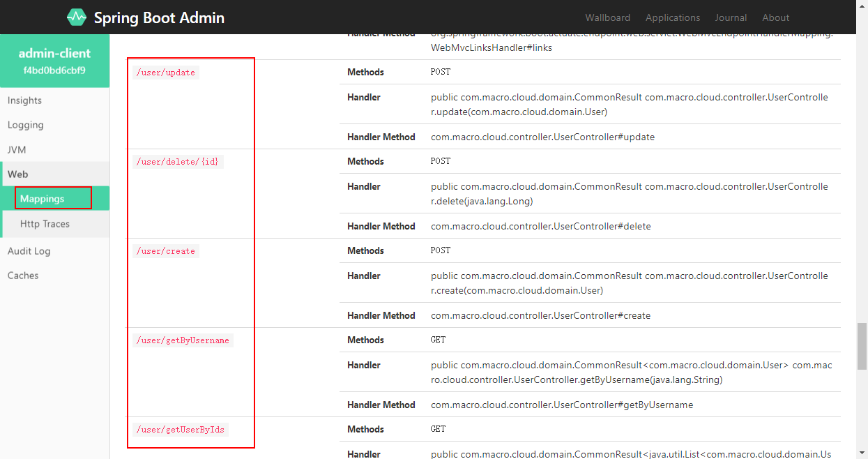Click the UserController#getByUsername handler method text

pos(562,405)
